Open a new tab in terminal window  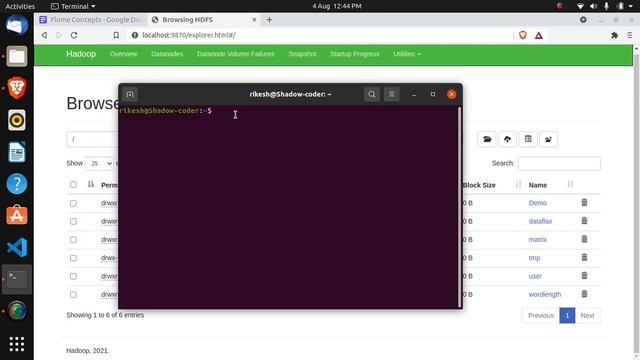point(130,94)
